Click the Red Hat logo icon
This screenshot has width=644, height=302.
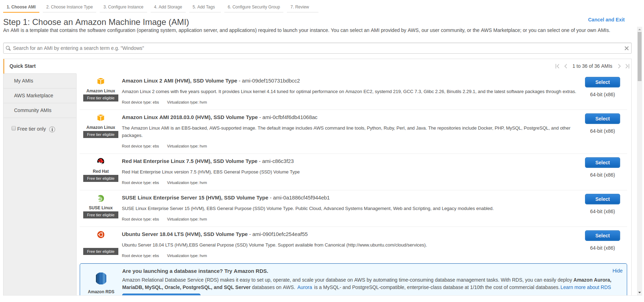[101, 161]
